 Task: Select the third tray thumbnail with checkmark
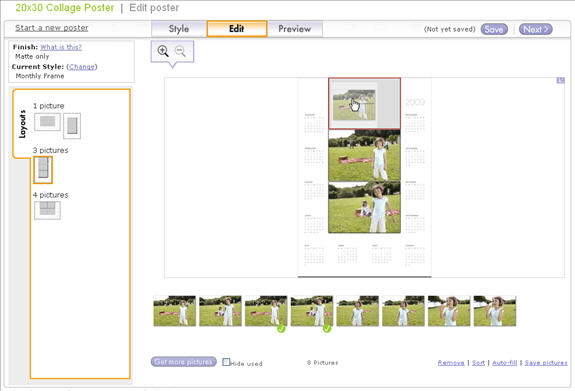[266, 311]
